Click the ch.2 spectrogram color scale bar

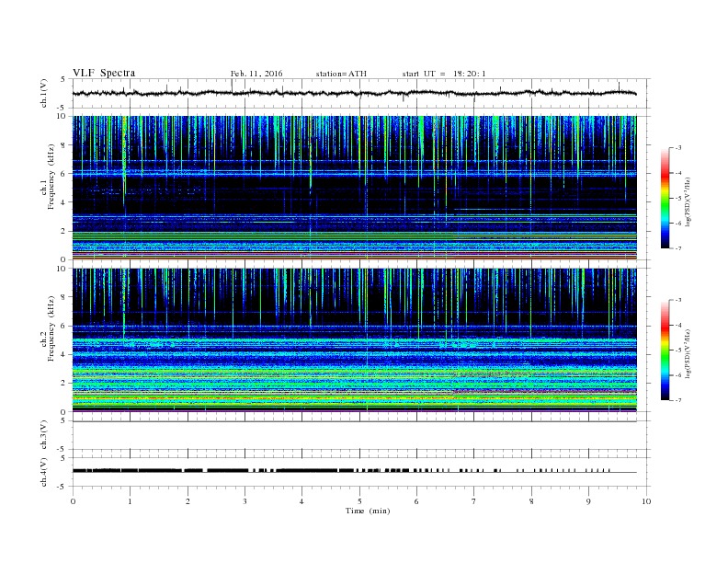(665, 350)
